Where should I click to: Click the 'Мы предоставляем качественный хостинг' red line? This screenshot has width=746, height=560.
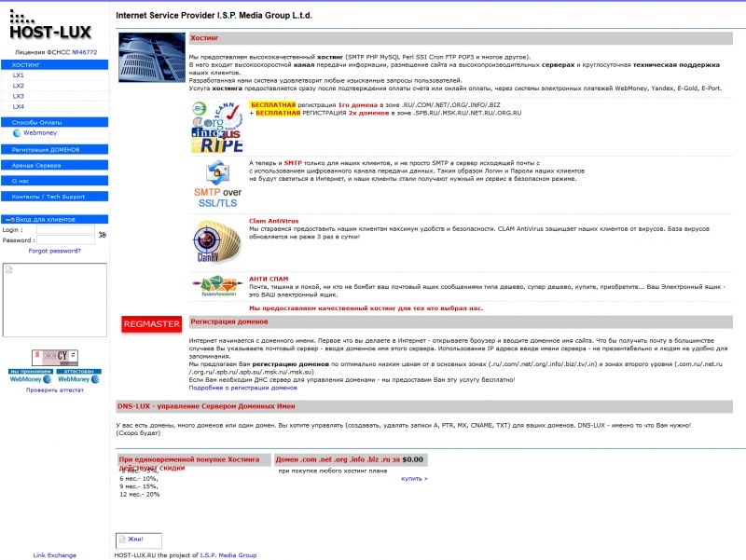[x=366, y=308]
